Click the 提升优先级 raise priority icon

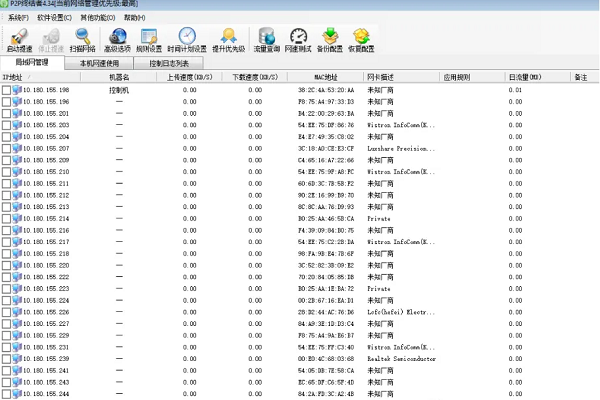(228, 38)
